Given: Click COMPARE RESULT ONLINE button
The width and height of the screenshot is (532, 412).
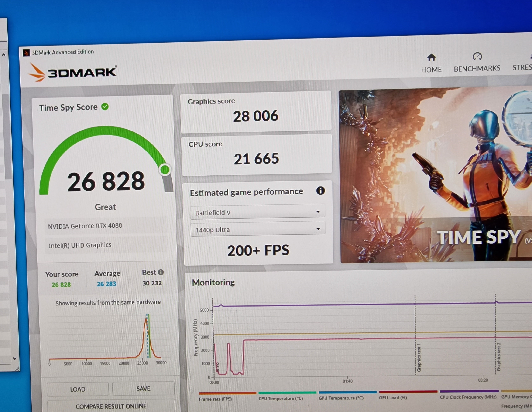Looking at the screenshot, I should (111, 406).
